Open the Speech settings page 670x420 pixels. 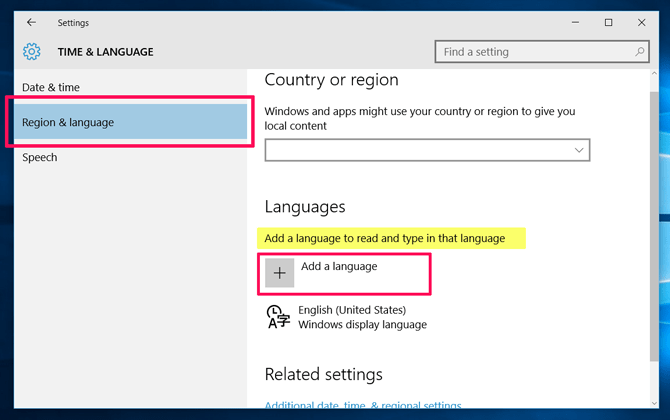pyautogui.click(x=130, y=157)
